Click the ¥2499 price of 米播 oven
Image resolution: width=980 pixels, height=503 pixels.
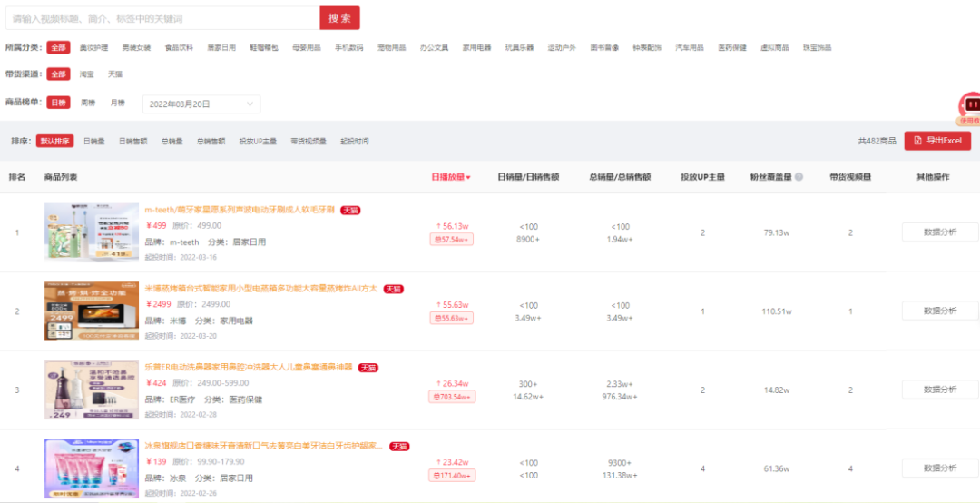158,304
